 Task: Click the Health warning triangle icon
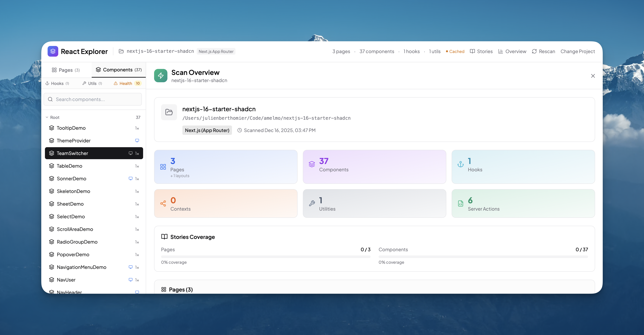coord(115,83)
